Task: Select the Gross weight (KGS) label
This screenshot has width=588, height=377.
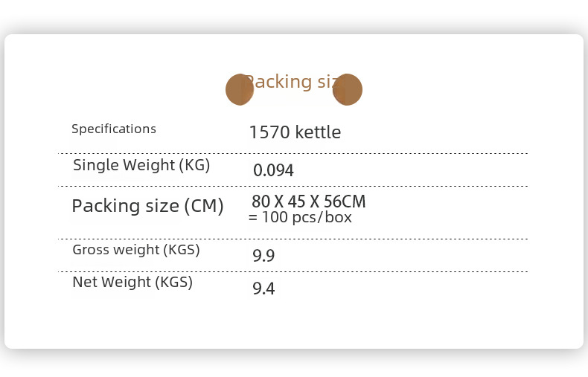Action: 136,250
